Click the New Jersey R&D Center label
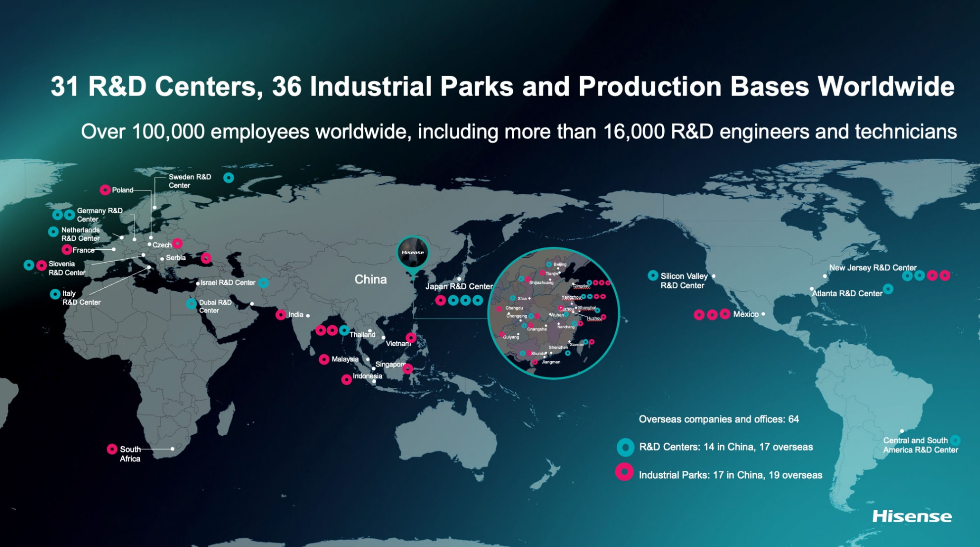The width and height of the screenshot is (980, 547). click(873, 268)
